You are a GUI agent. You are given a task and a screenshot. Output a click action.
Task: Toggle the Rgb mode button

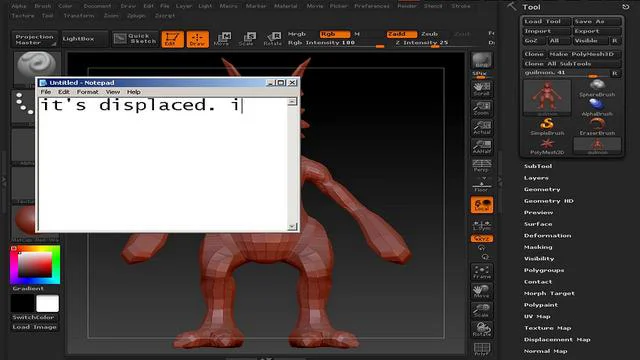tap(334, 34)
